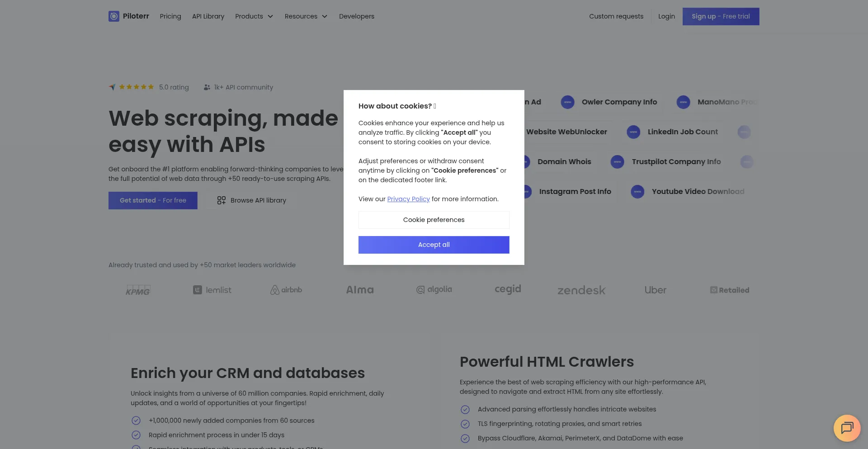868x449 pixels.
Task: Expand the Products dropdown menu
Action: (254, 16)
